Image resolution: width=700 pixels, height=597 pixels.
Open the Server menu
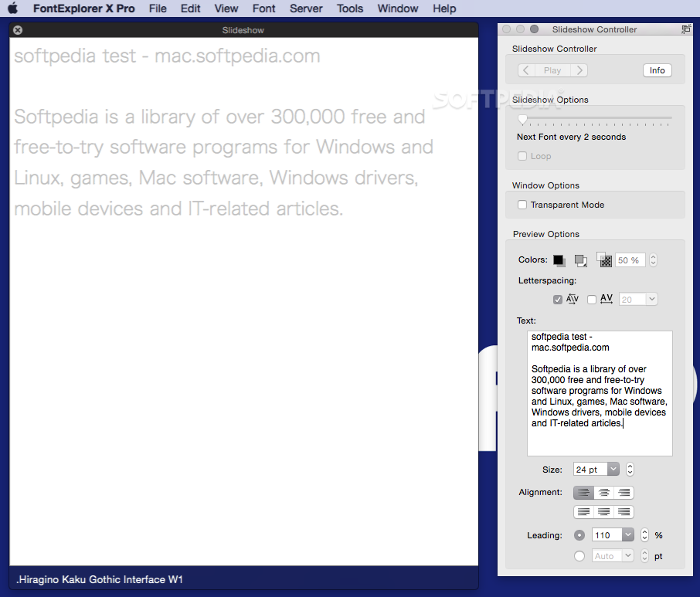306,8
